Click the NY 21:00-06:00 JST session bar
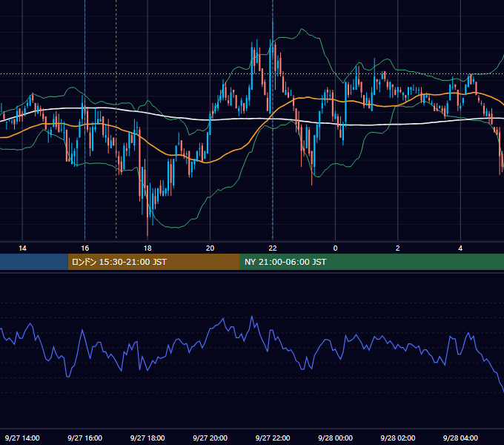 (x=372, y=262)
